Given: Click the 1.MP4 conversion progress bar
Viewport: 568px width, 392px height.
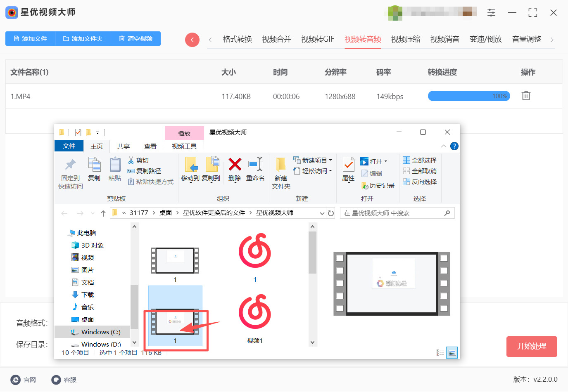Looking at the screenshot, I should (469, 96).
